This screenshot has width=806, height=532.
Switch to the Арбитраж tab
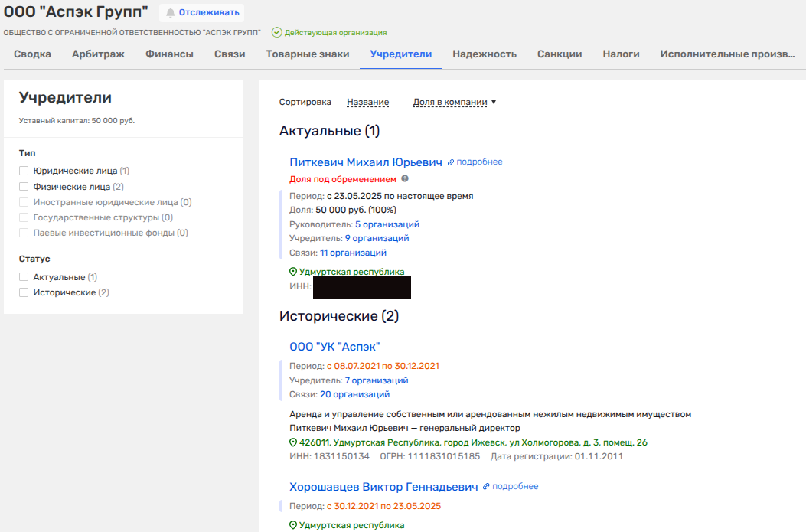98,54
